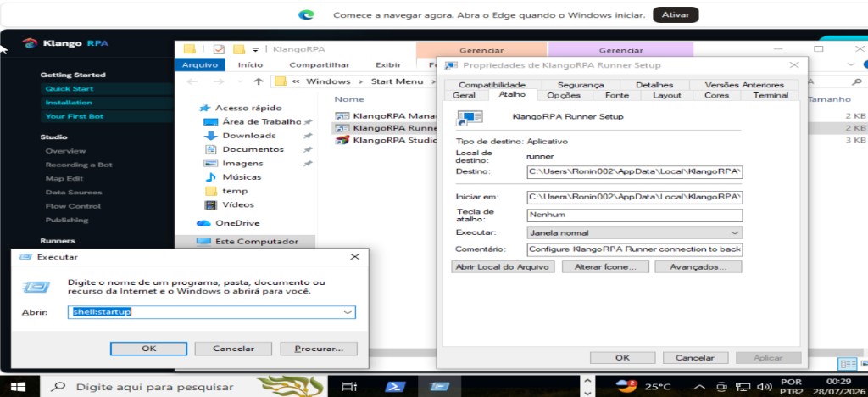Go up one folder level in Explorer
The height and width of the screenshot is (397, 868).
(x=258, y=81)
